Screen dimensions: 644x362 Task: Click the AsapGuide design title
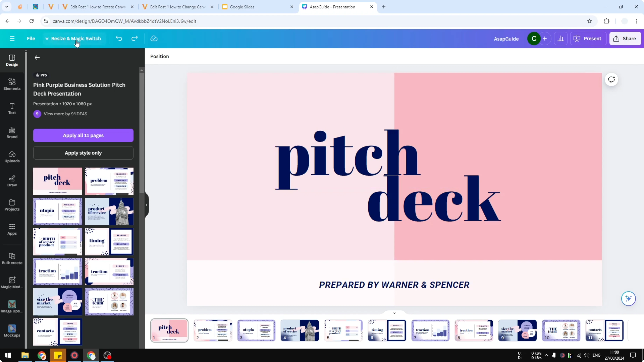[x=506, y=39]
